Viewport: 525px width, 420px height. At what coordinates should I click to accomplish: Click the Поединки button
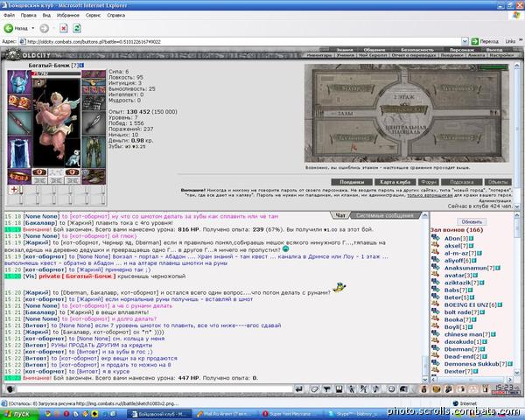click(x=352, y=181)
